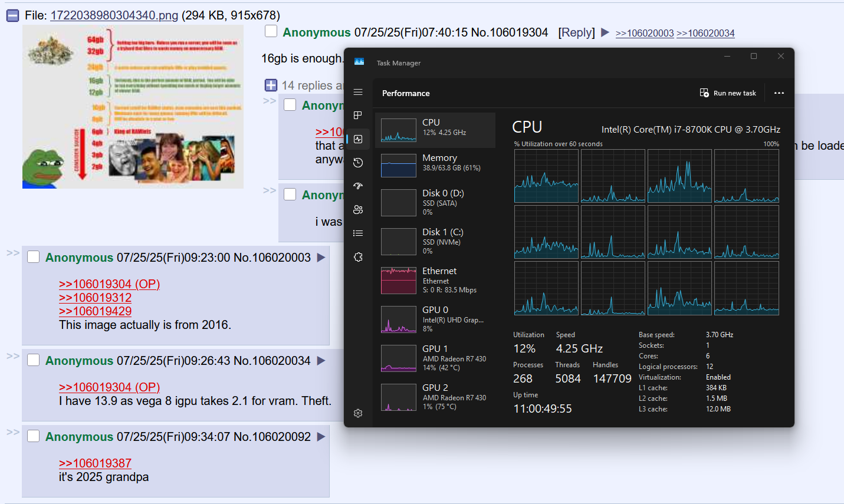The width and height of the screenshot is (844, 504).
Task: Click quote link >>106019429
Action: pos(95,311)
